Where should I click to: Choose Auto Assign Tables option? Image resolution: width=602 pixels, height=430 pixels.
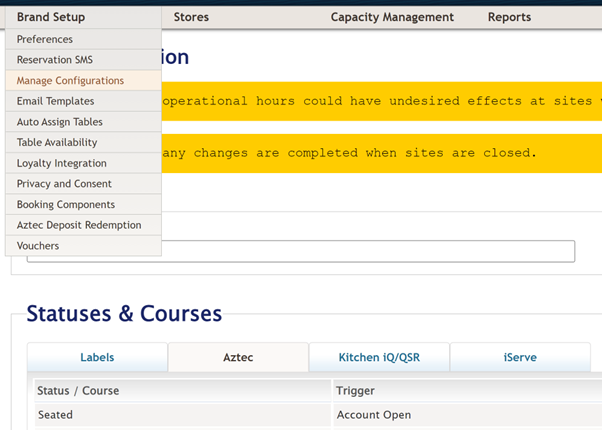tap(83, 122)
